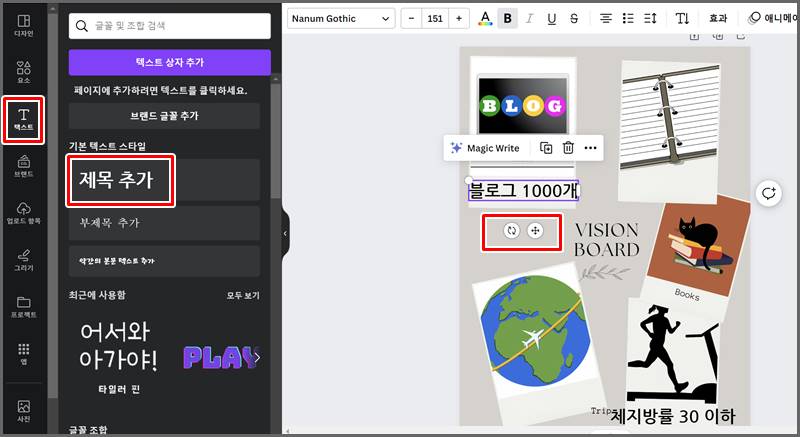Open the 그리기 draw tool
The image size is (800, 437).
(23, 261)
